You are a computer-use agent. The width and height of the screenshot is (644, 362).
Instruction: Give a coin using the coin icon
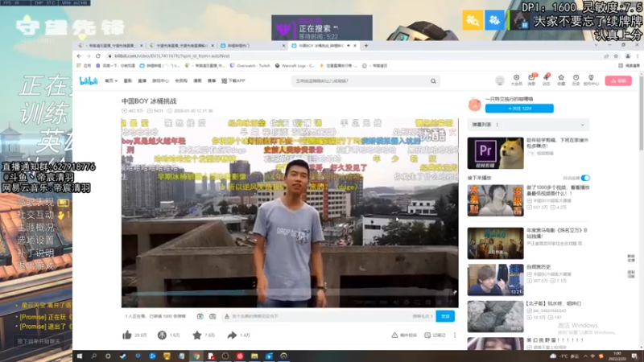pos(162,335)
